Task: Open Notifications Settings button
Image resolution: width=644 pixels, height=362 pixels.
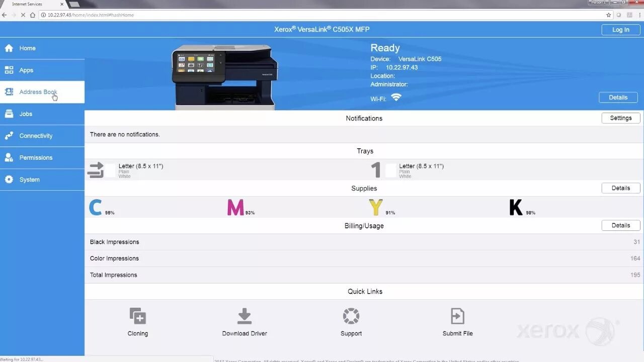Action: tap(621, 118)
